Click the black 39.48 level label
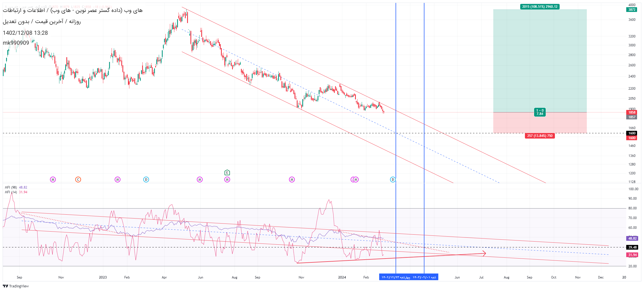644x291 pixels. pos(632,247)
